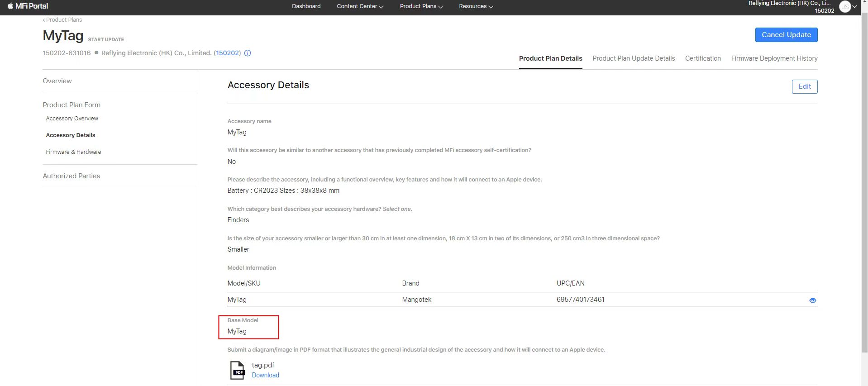This screenshot has height=386, width=868.
Task: Toggle the eye icon in MyTag model row
Action: 812,300
